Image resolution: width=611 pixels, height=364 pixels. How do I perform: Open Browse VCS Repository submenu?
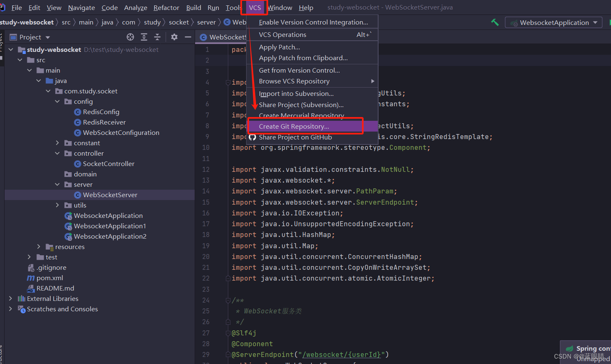click(312, 81)
